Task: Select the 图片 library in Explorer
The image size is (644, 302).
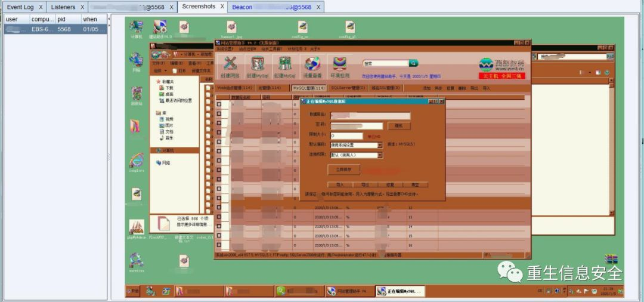Action: click(166, 125)
